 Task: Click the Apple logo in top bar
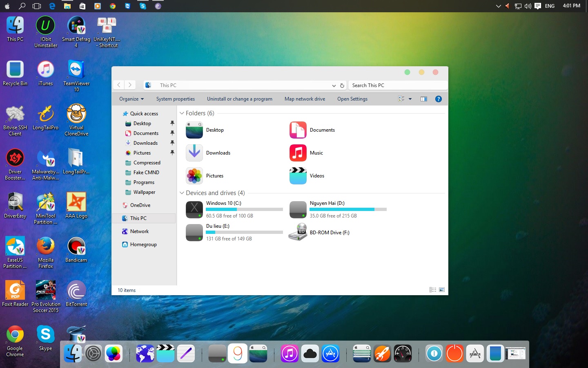point(7,6)
